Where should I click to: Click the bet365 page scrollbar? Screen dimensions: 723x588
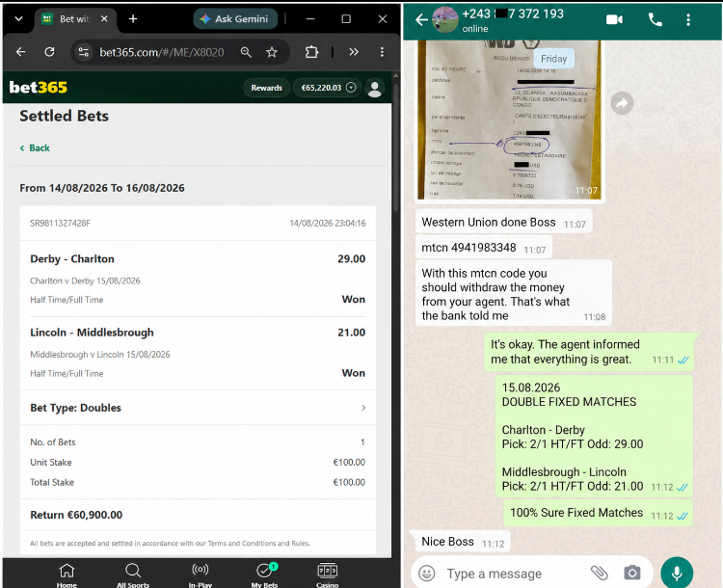point(395,147)
